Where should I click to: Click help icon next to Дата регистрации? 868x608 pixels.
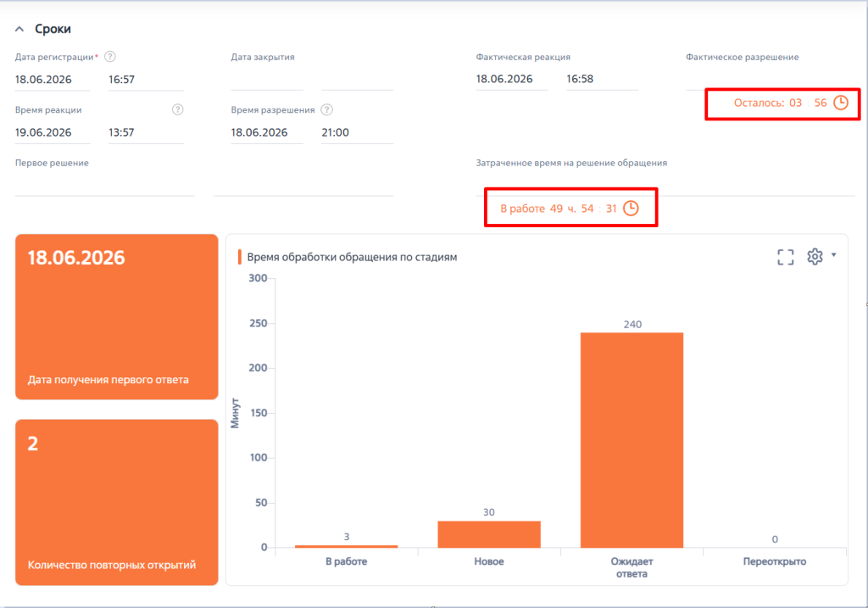pos(110,57)
